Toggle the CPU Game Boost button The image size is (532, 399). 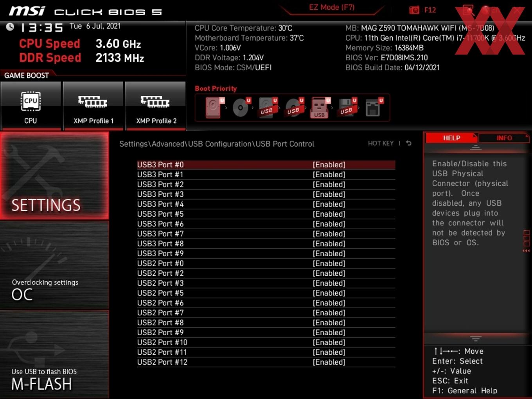(31, 106)
